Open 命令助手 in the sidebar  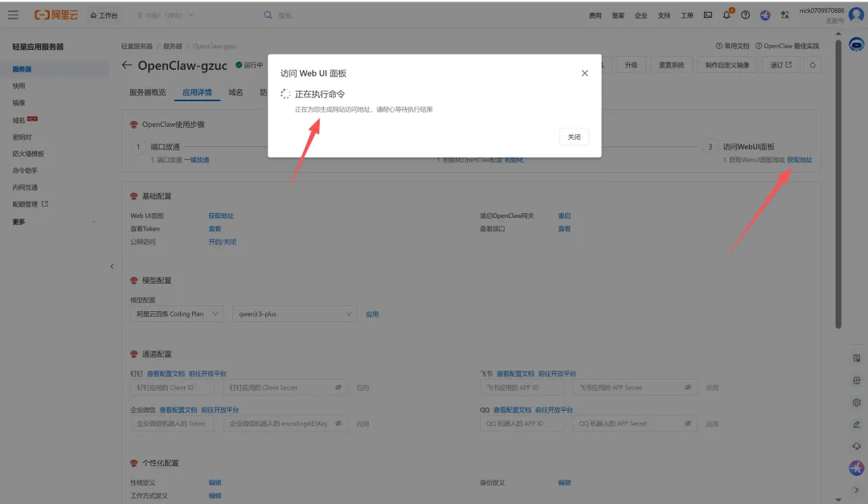[x=25, y=170]
